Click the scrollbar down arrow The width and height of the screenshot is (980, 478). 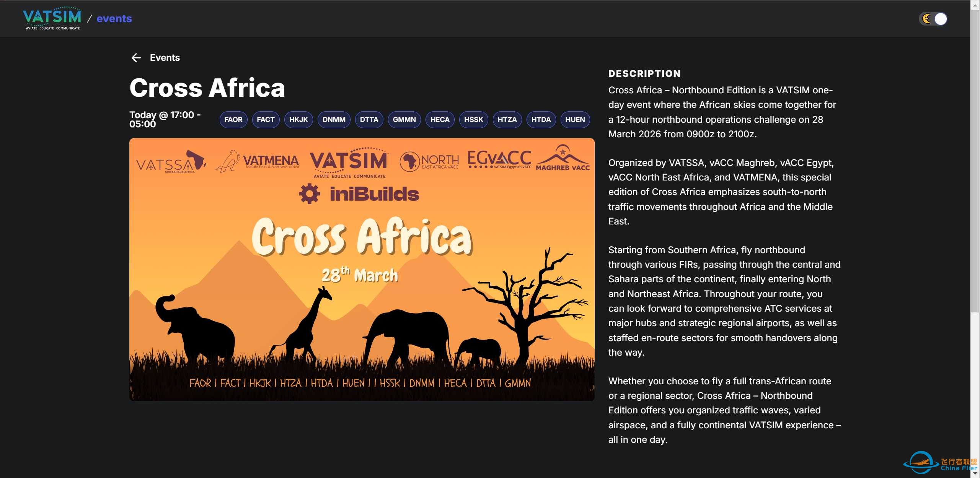click(975, 474)
